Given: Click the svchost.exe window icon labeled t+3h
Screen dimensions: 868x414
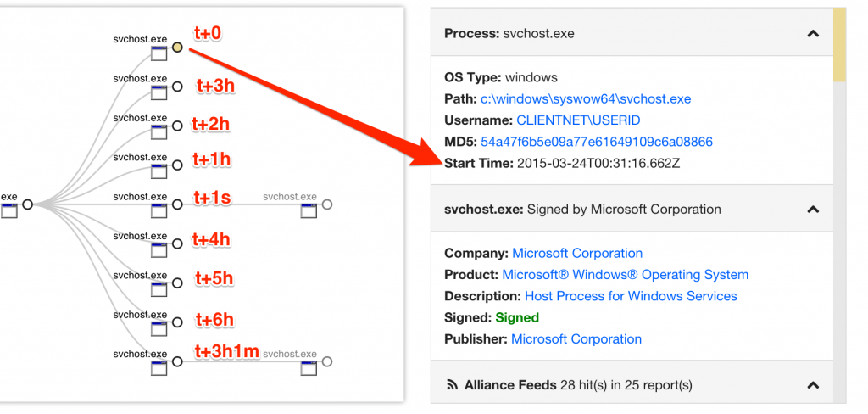Looking at the screenshot, I should [x=158, y=93].
